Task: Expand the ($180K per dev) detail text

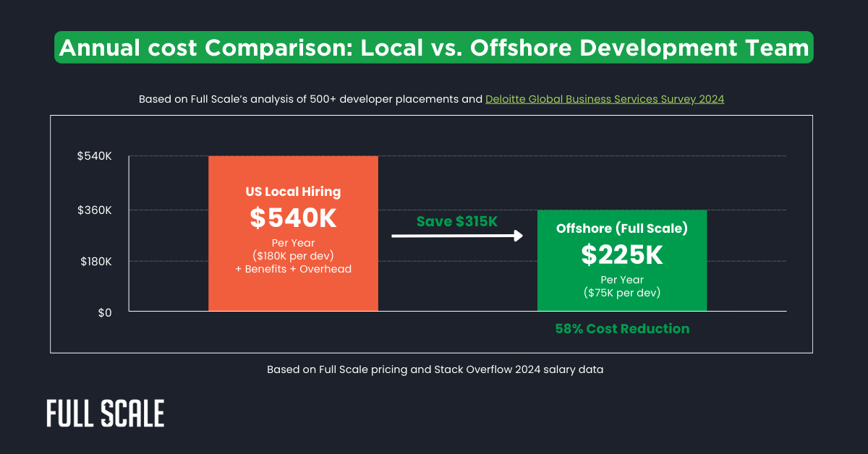Action: click(293, 255)
